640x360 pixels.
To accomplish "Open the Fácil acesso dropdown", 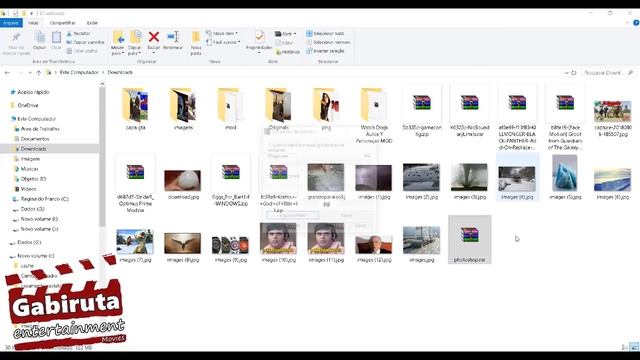I will tap(223, 42).
